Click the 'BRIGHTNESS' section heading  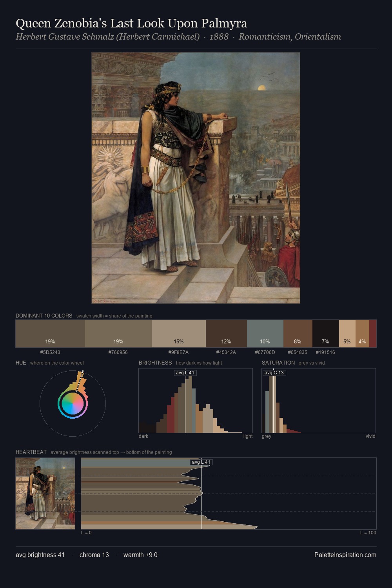pyautogui.click(x=155, y=363)
